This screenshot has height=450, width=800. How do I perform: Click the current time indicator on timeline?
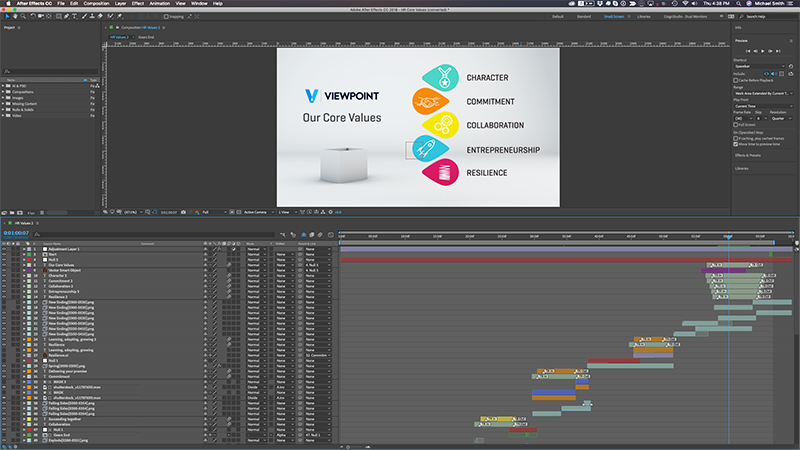click(729, 236)
